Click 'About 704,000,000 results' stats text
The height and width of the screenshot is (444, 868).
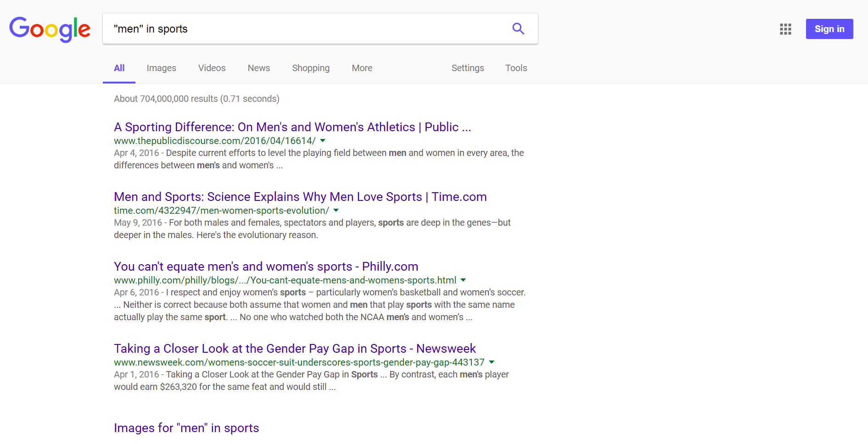(196, 99)
